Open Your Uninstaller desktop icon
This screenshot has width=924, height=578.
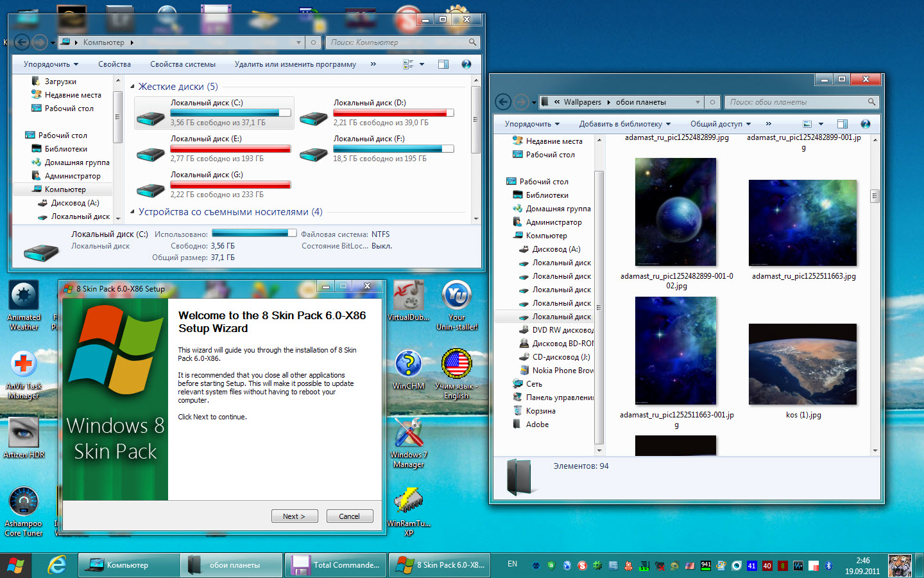457,305
